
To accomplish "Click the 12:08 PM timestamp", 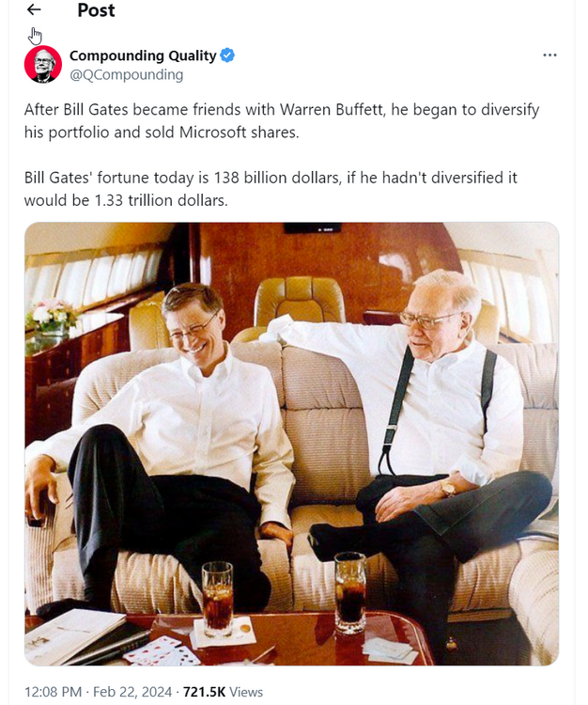I will [x=53, y=692].
